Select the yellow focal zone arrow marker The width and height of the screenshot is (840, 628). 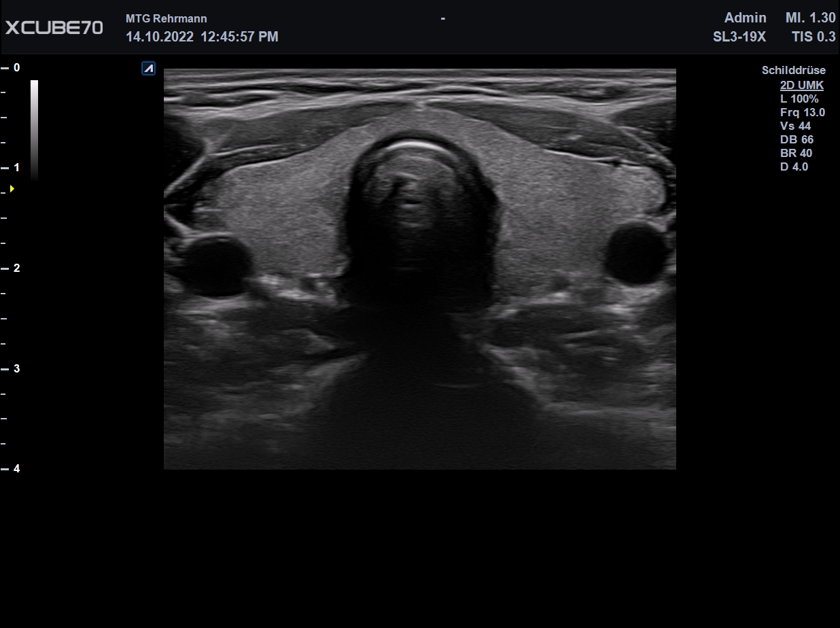coord(12,188)
